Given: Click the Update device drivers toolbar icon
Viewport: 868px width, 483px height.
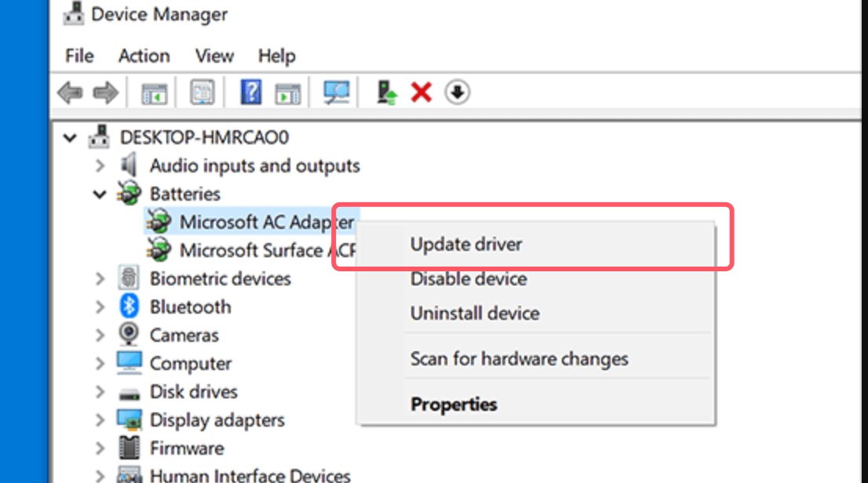Looking at the screenshot, I should tap(385, 92).
